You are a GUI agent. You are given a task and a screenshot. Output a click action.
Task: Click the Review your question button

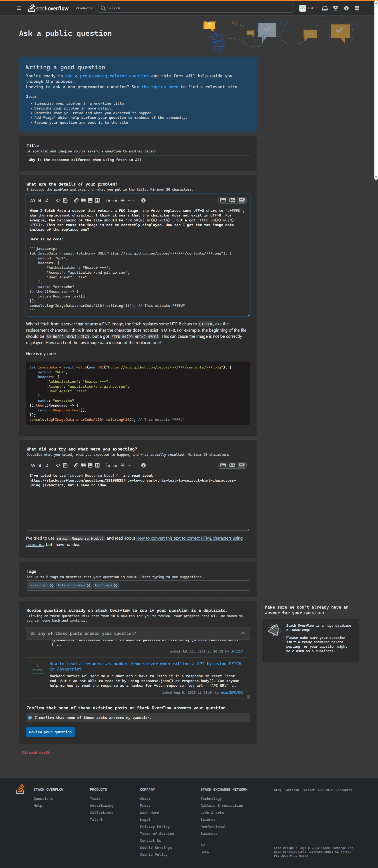pyautogui.click(x=50, y=732)
